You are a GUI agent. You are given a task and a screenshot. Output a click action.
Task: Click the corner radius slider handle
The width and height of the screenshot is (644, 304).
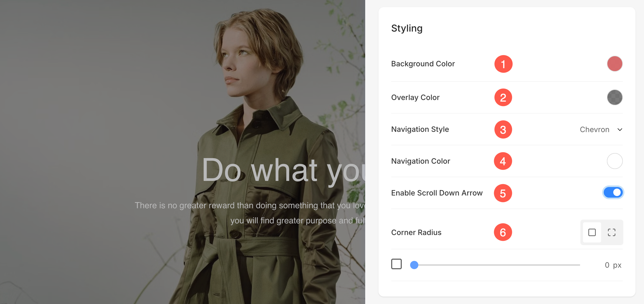click(x=414, y=265)
